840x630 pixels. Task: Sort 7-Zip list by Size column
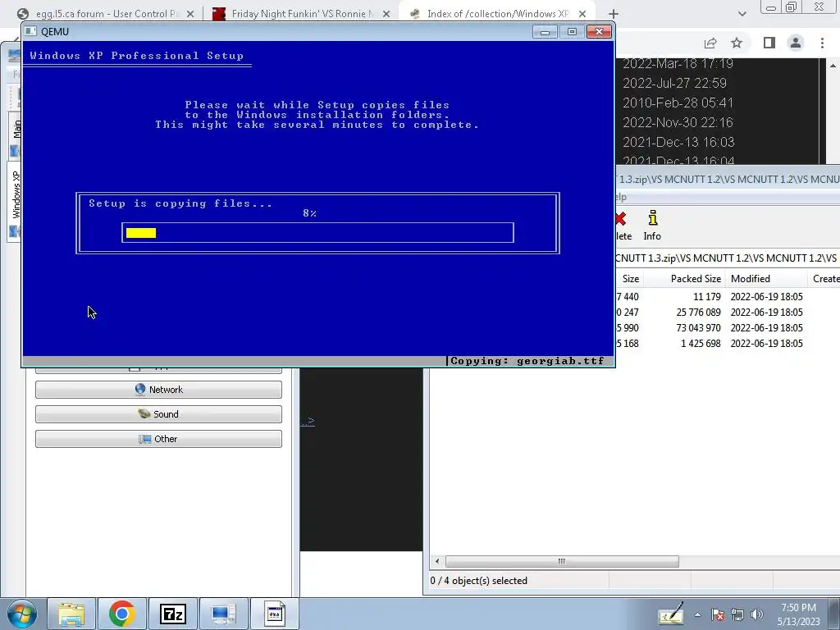629,279
